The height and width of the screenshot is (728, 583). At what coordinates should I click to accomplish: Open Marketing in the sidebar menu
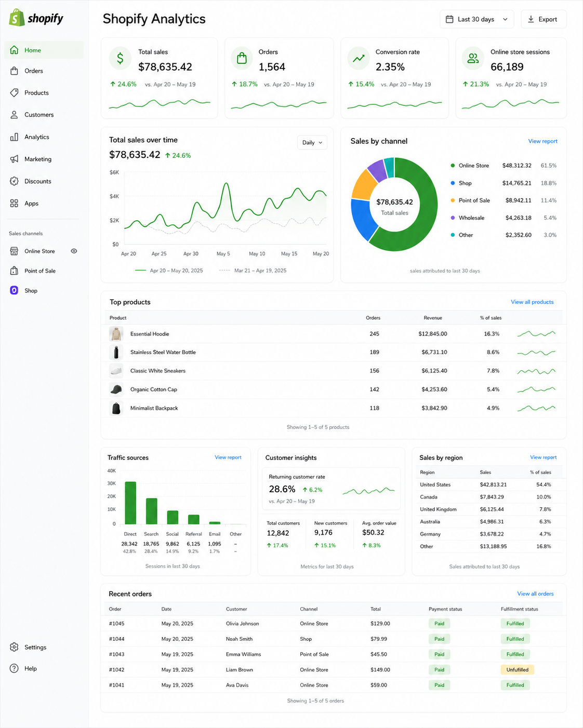(x=44, y=159)
